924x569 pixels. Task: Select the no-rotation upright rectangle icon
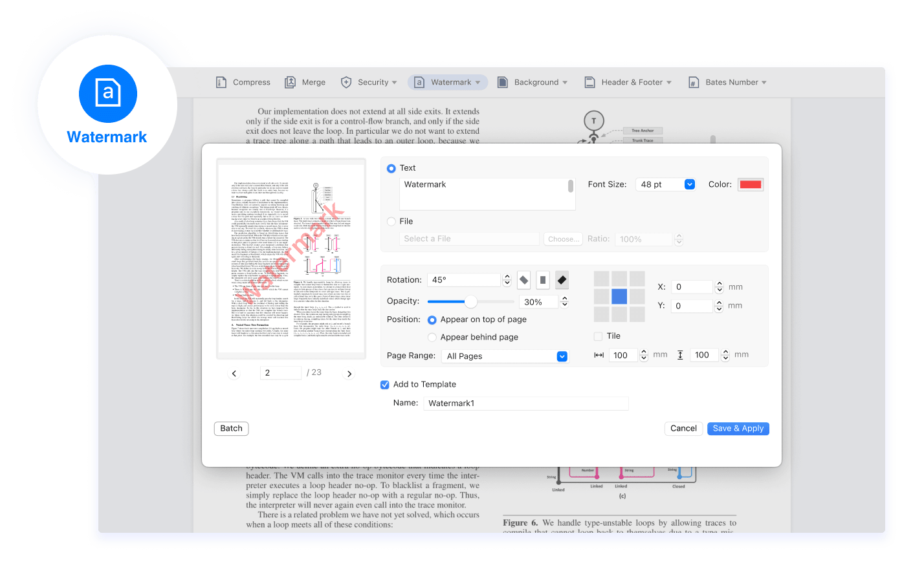tap(543, 280)
